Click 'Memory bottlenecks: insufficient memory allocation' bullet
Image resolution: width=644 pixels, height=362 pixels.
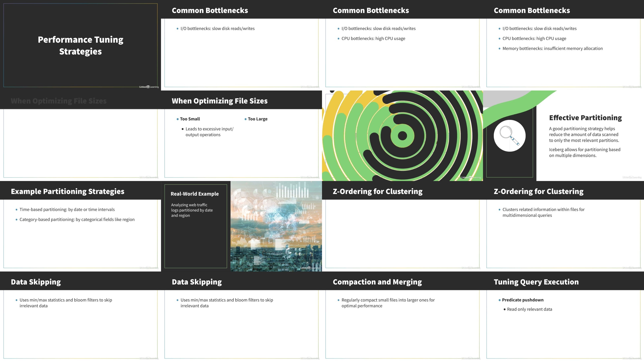point(552,48)
